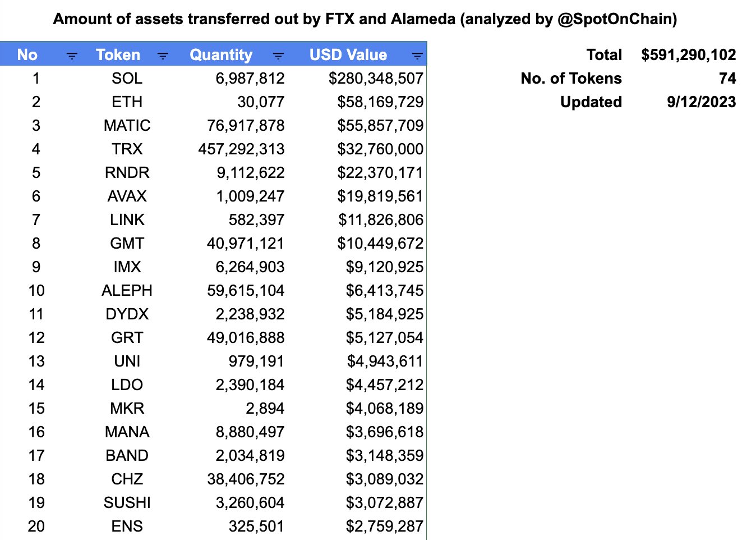
Task: Select the spreadsheet title text
Action: (x=365, y=19)
